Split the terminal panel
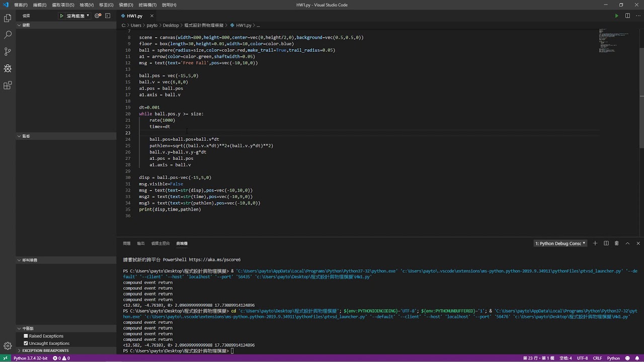 606,243
